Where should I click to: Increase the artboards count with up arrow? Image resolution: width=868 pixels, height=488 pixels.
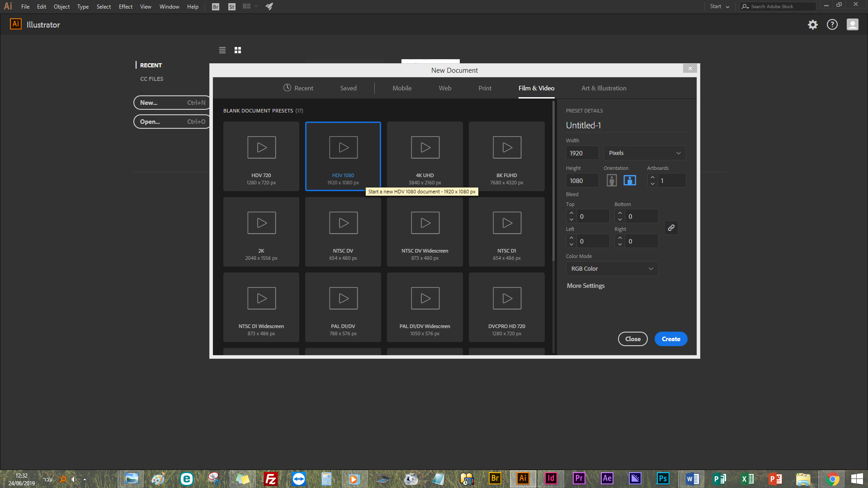652,178
